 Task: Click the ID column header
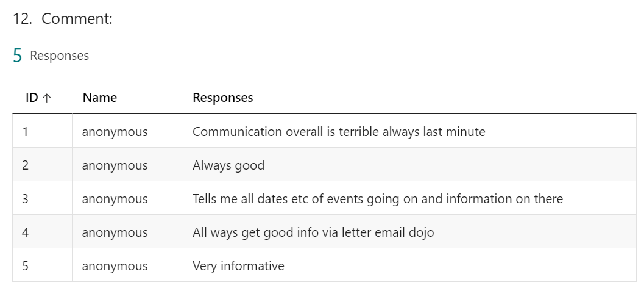tap(38, 98)
